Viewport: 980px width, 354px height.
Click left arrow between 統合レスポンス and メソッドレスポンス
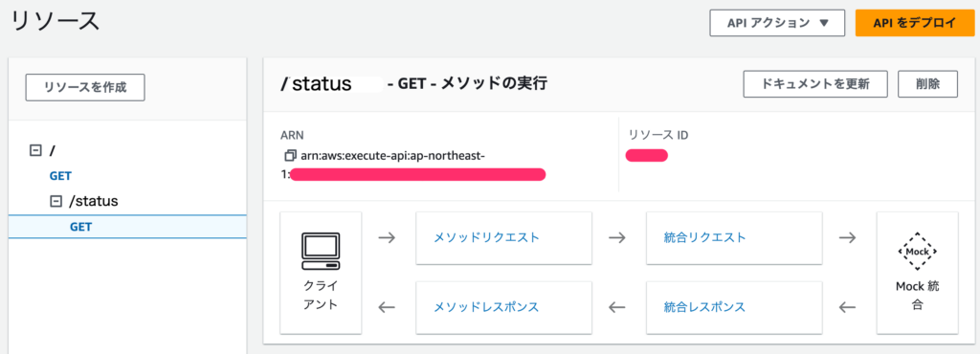click(617, 307)
